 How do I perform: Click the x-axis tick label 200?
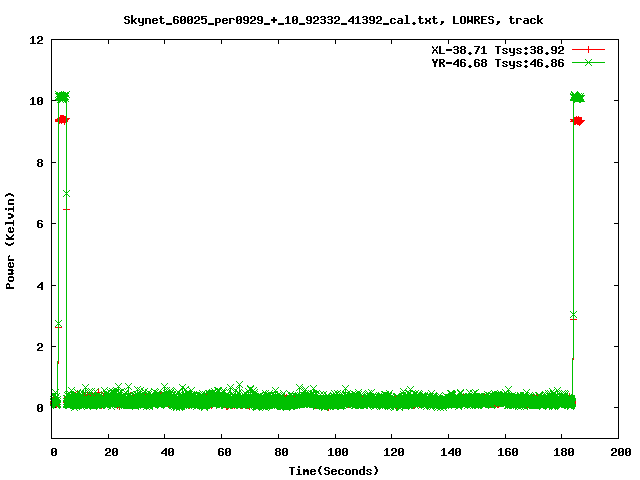[x=620, y=452]
